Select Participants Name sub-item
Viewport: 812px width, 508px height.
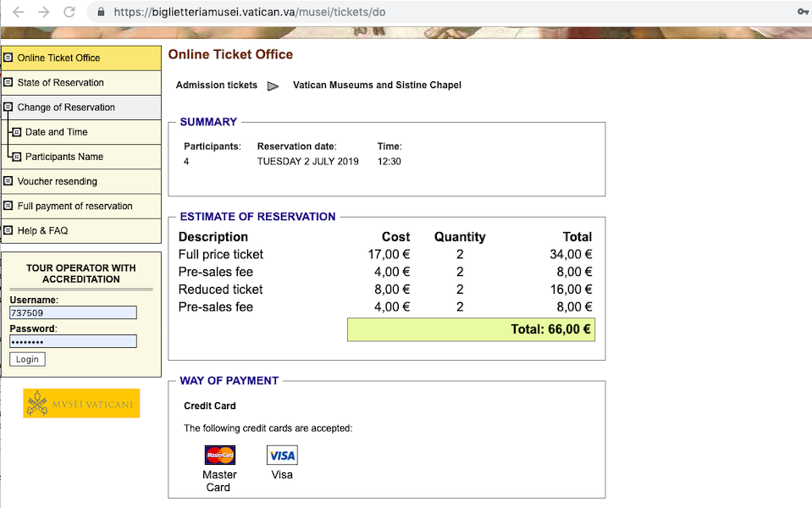64,157
